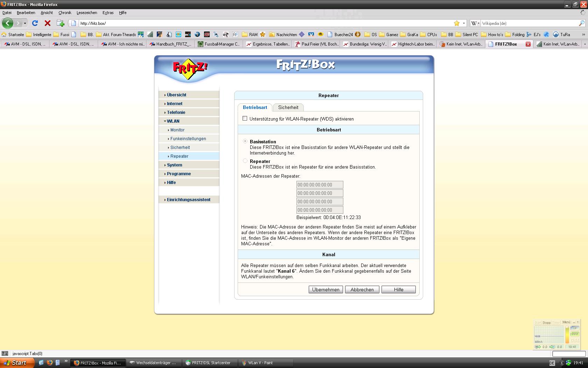Start search with the magnifier icon

click(x=582, y=23)
